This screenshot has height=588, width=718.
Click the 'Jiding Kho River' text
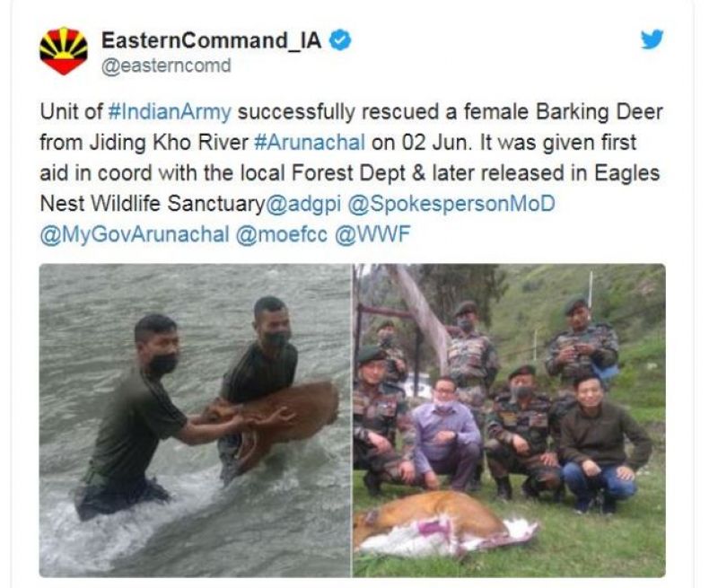[169, 143]
